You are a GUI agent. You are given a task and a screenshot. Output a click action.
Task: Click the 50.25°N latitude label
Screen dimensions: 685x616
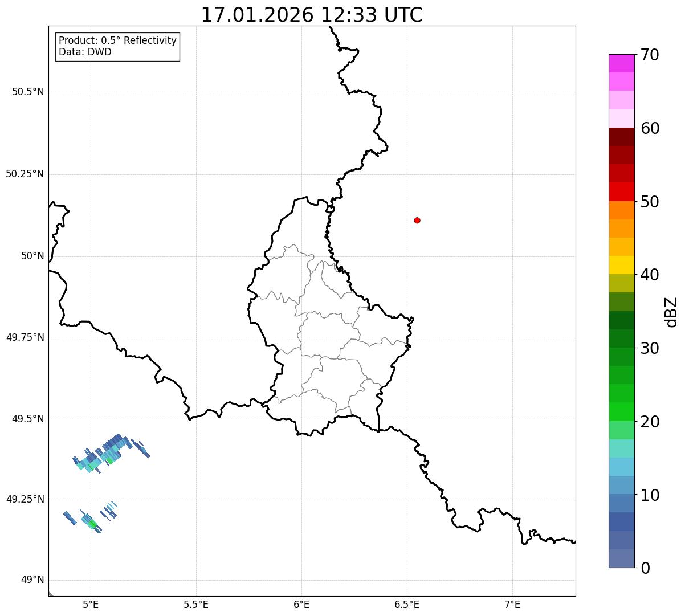coord(25,174)
